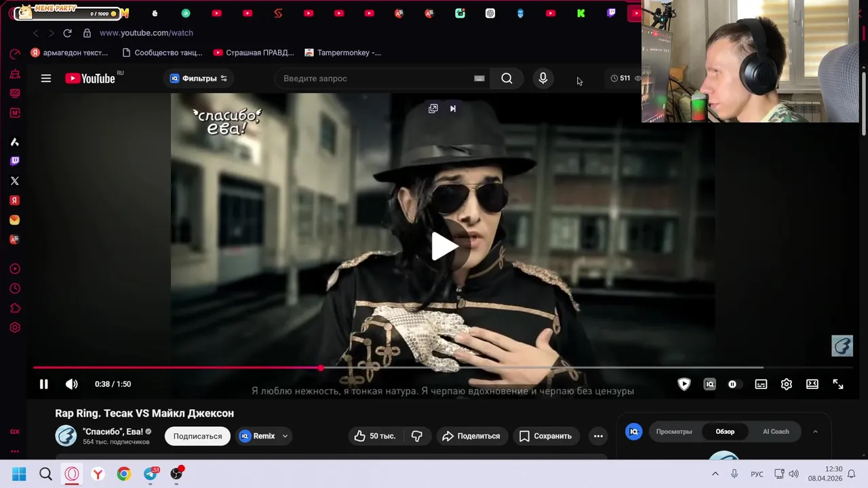Viewport: 868px width, 488px height.
Task: Click the large play overlay on video
Action: [443, 246]
